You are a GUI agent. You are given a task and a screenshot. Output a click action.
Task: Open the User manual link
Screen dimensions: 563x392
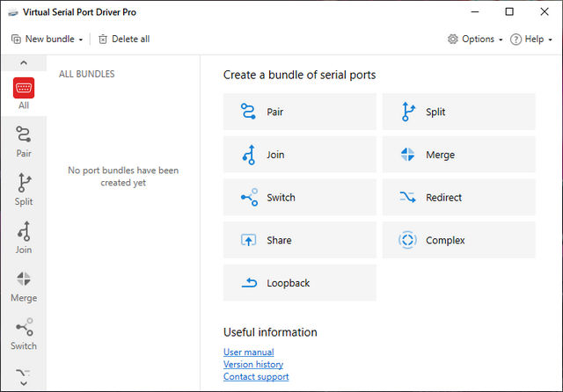[249, 352]
